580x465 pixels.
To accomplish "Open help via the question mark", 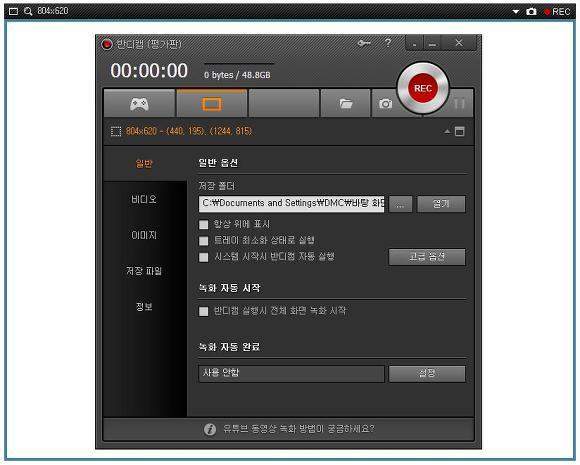I will 388,43.
